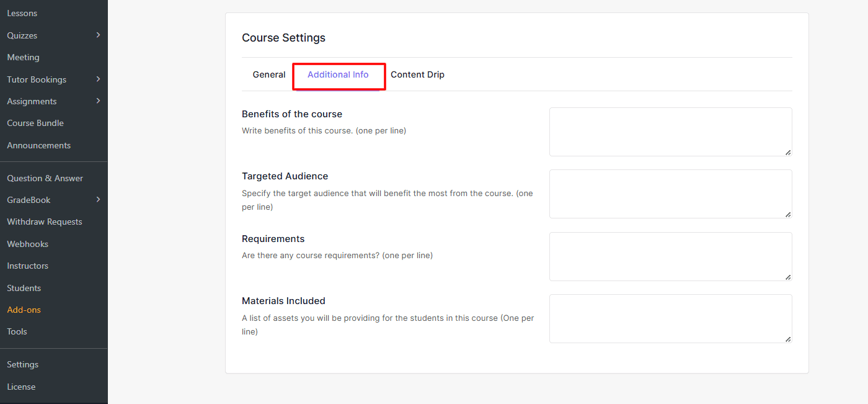868x404 pixels.
Task: Click the Benefits of the course textarea
Action: click(x=670, y=132)
